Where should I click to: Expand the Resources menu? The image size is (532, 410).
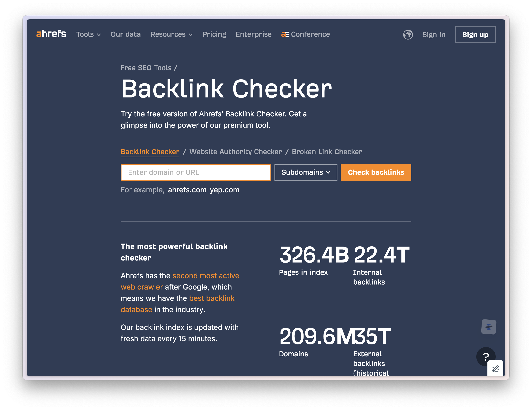pyautogui.click(x=172, y=34)
